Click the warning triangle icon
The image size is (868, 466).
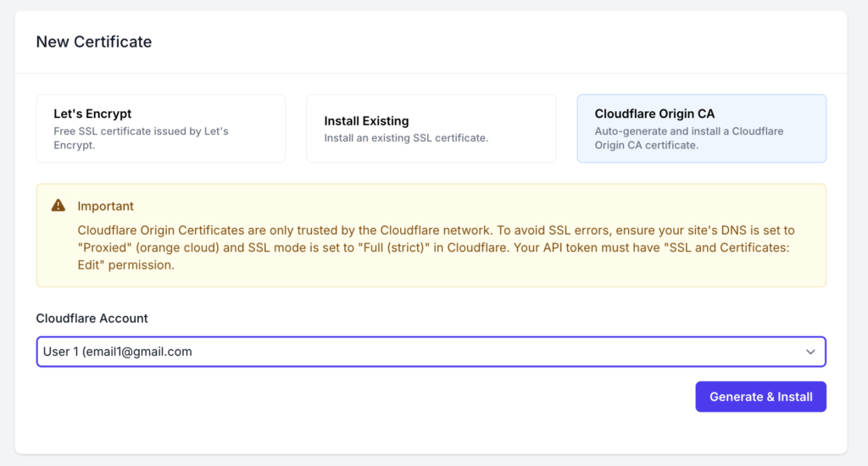[58, 206]
